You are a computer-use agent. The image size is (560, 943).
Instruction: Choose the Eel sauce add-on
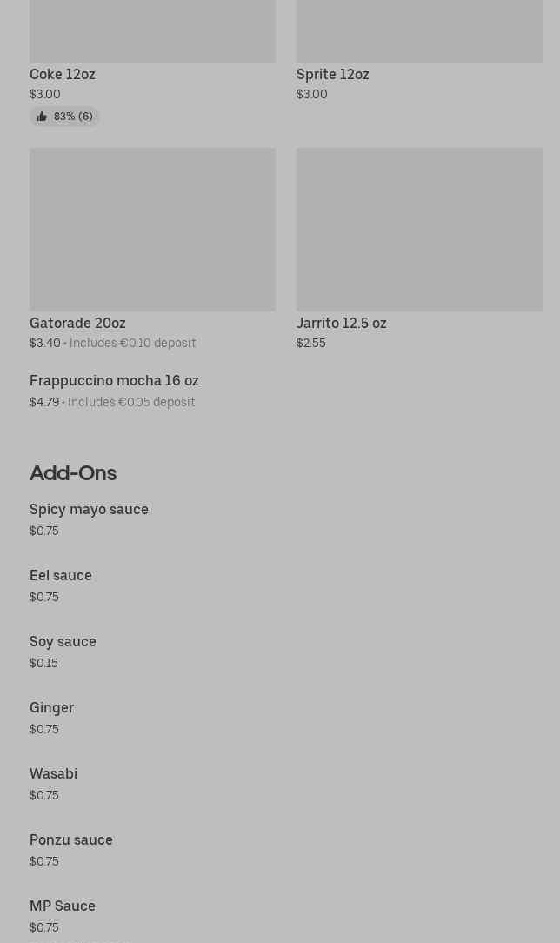tap(61, 576)
